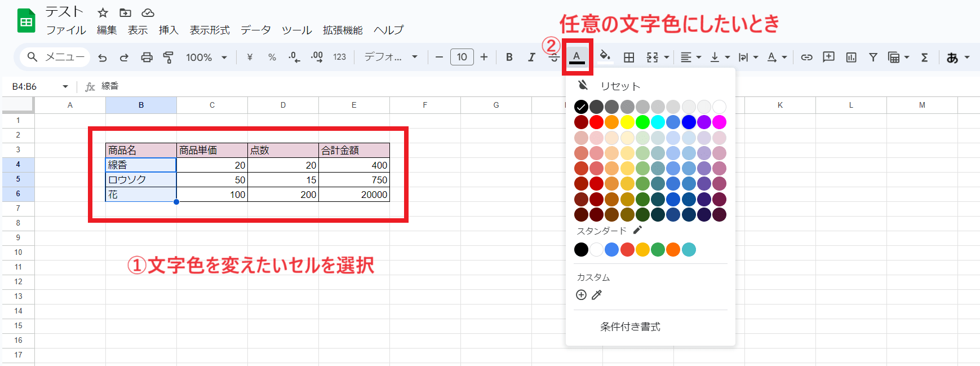Click the insert link icon
Screen dimensions: 980x366
(x=806, y=58)
